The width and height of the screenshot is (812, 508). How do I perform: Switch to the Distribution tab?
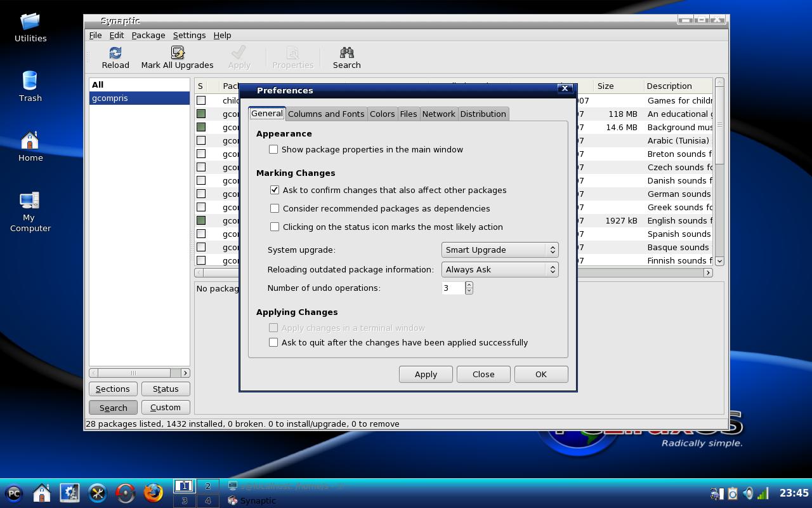(483, 114)
